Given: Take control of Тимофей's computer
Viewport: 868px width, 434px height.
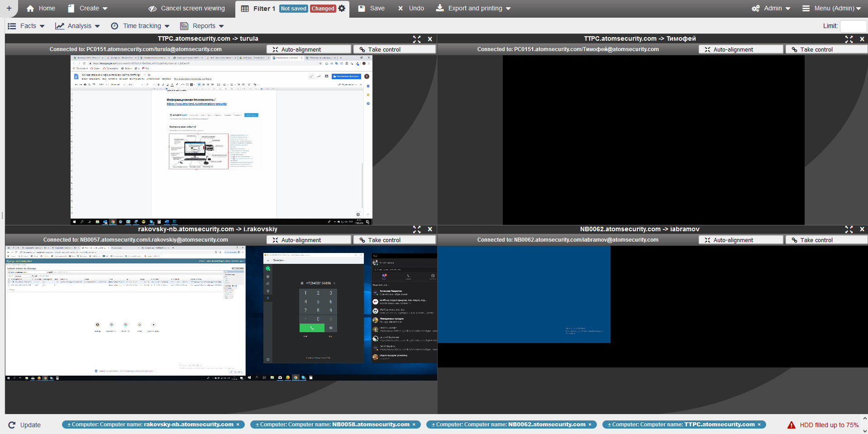Looking at the screenshot, I should click(826, 49).
